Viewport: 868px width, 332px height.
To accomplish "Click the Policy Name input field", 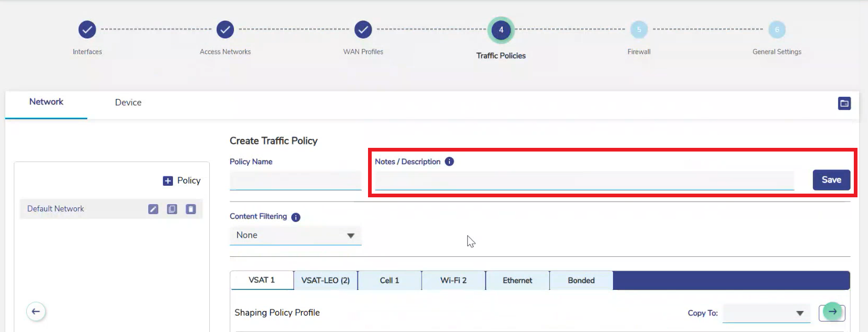I will click(x=295, y=180).
